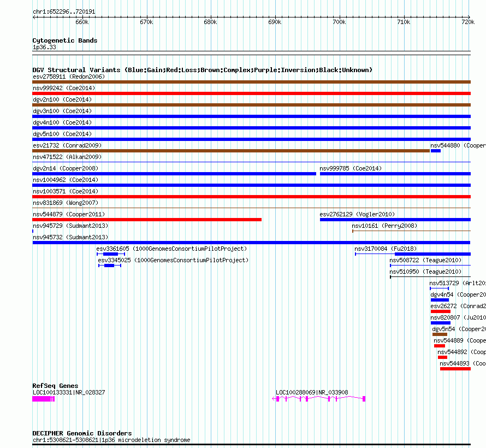The height and width of the screenshot is (448, 486).
Task: Click the LOC100133331|NR_028327 gene label
Action: coord(69,392)
